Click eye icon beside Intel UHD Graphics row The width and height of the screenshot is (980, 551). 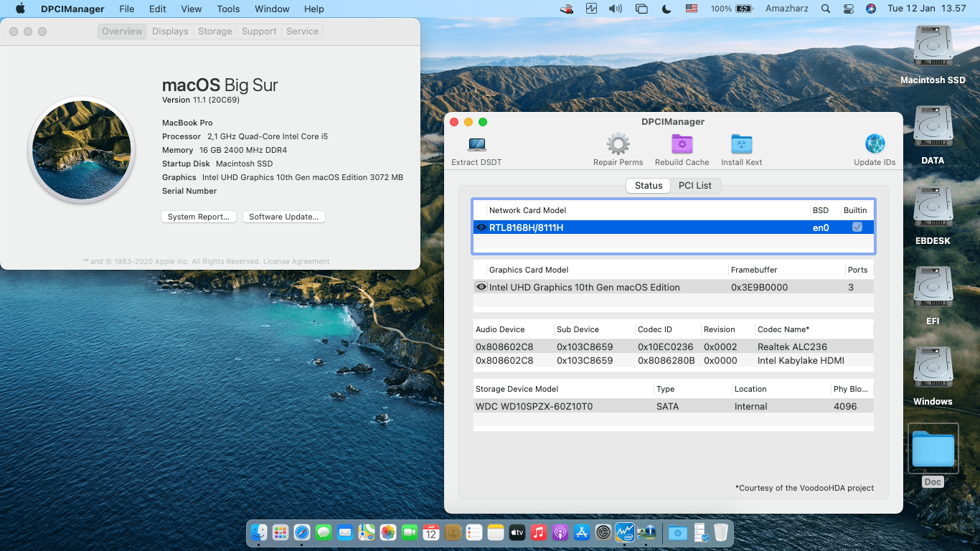click(x=481, y=287)
